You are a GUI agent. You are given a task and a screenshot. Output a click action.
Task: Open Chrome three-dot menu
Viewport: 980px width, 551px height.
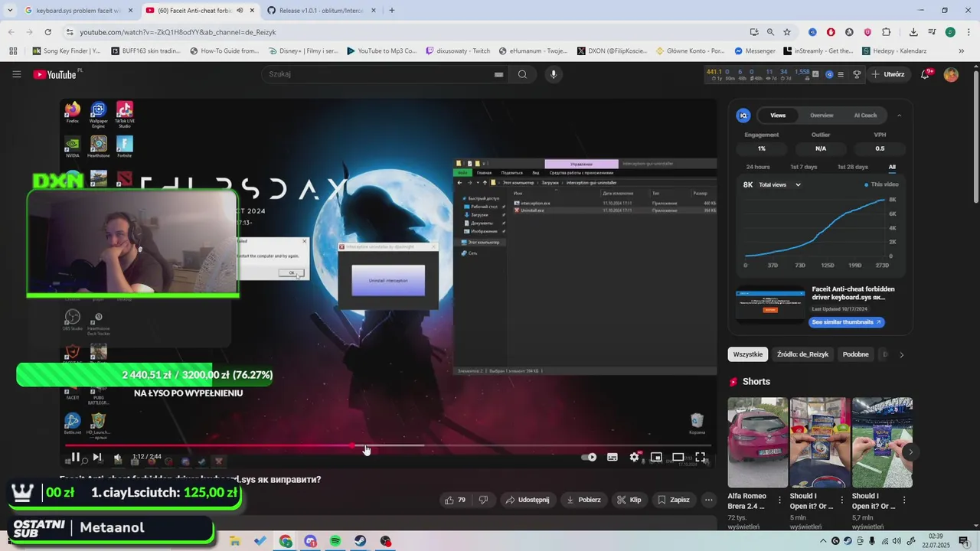pos(968,32)
